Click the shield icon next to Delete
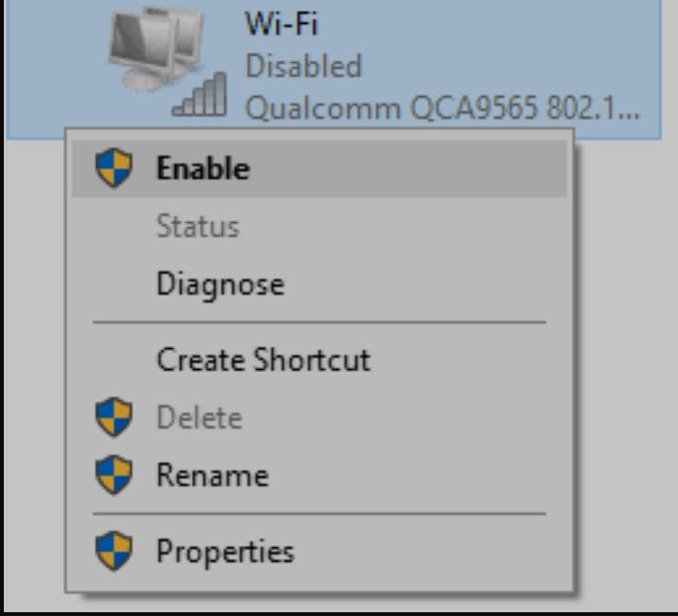Image resolution: width=678 pixels, height=616 pixels. [x=113, y=417]
